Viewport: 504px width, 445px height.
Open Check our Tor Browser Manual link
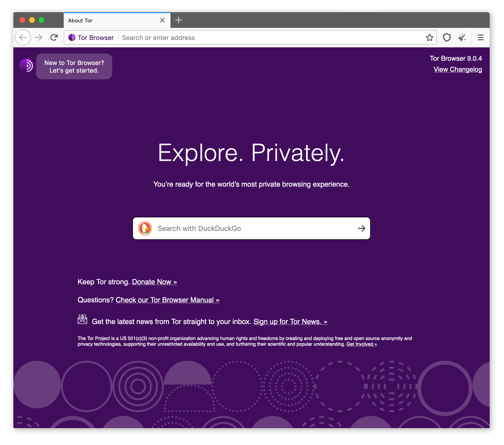(x=168, y=300)
